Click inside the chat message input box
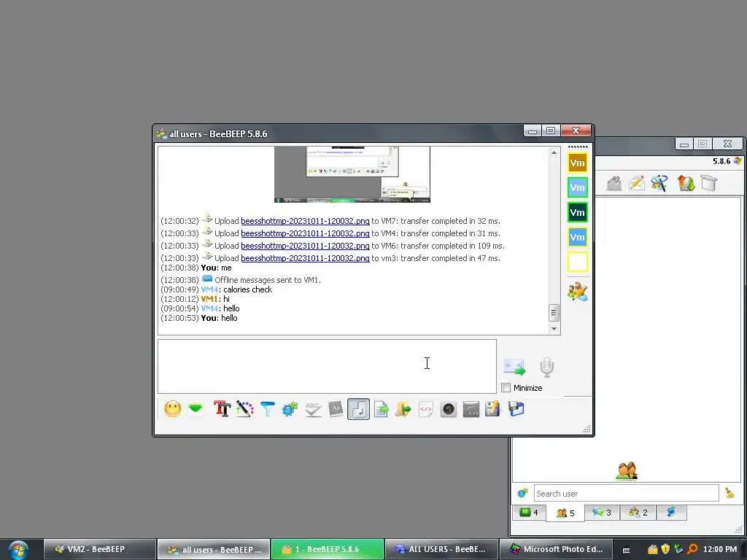The width and height of the screenshot is (747, 560). click(327, 366)
